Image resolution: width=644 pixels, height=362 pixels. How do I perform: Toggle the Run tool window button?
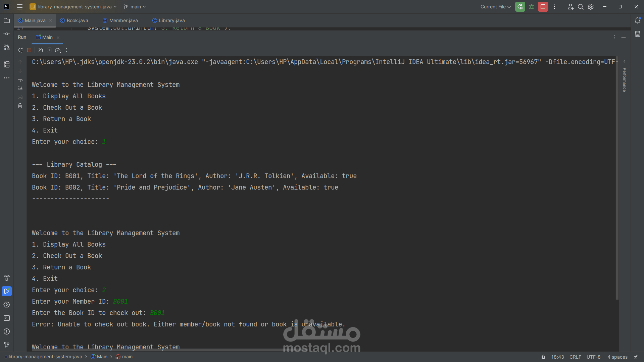coord(7,291)
